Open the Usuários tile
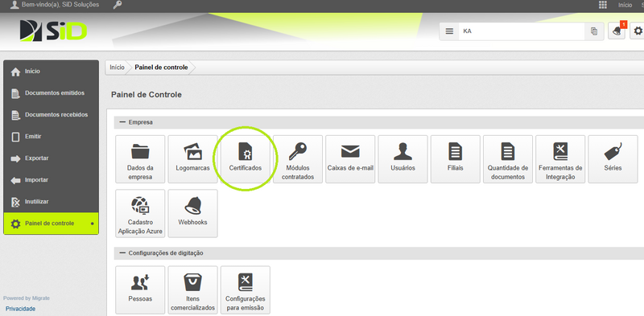Image resolution: width=644 pixels, height=316 pixels. point(403,159)
